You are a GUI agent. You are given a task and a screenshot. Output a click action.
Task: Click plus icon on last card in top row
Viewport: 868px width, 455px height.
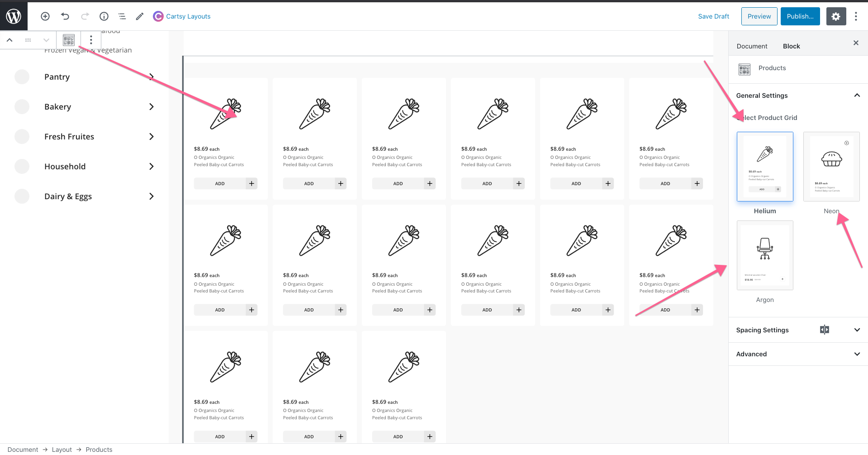(697, 183)
